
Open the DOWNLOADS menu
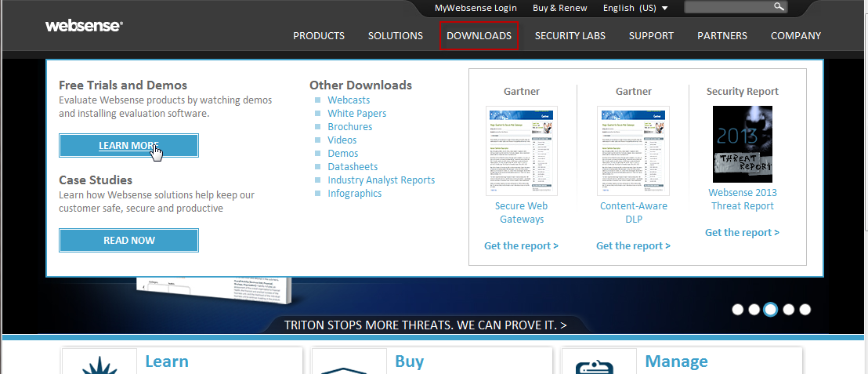click(479, 35)
